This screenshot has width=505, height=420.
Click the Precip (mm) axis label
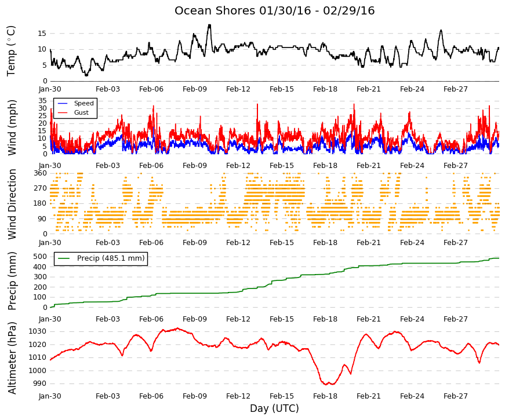point(12,280)
